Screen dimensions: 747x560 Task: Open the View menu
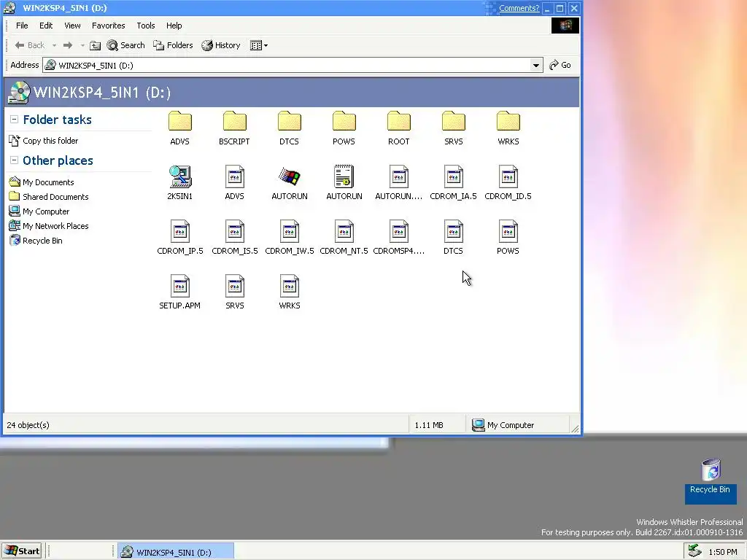tap(72, 26)
